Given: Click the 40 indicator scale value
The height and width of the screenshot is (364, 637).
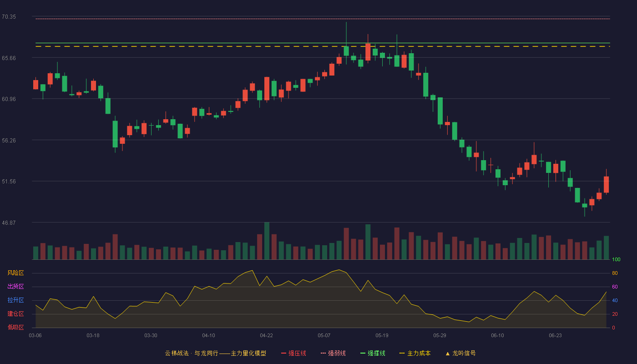Looking at the screenshot, I should point(615,300).
